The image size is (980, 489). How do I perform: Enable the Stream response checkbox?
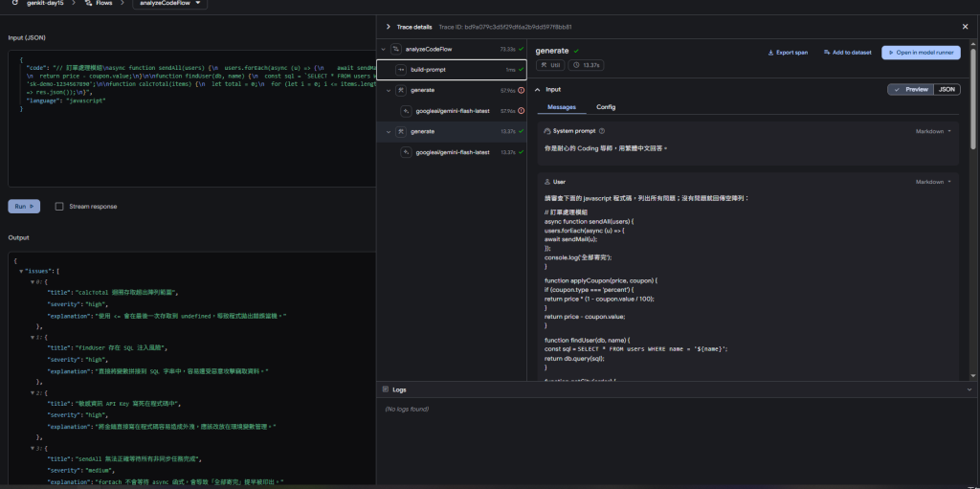click(x=59, y=207)
